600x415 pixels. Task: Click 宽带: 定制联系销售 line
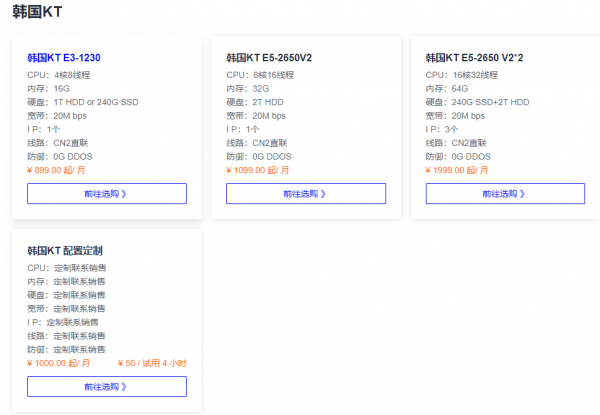66,309
